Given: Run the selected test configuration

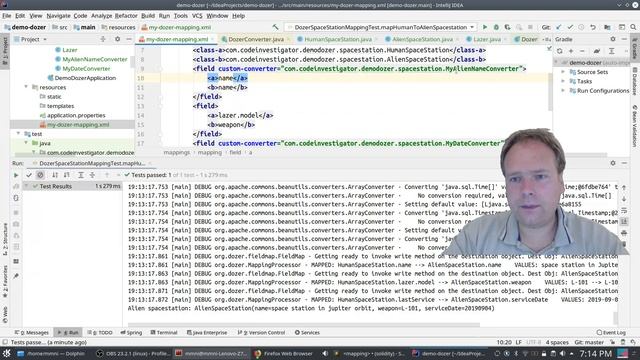Looking at the screenshot, I should [x=485, y=27].
